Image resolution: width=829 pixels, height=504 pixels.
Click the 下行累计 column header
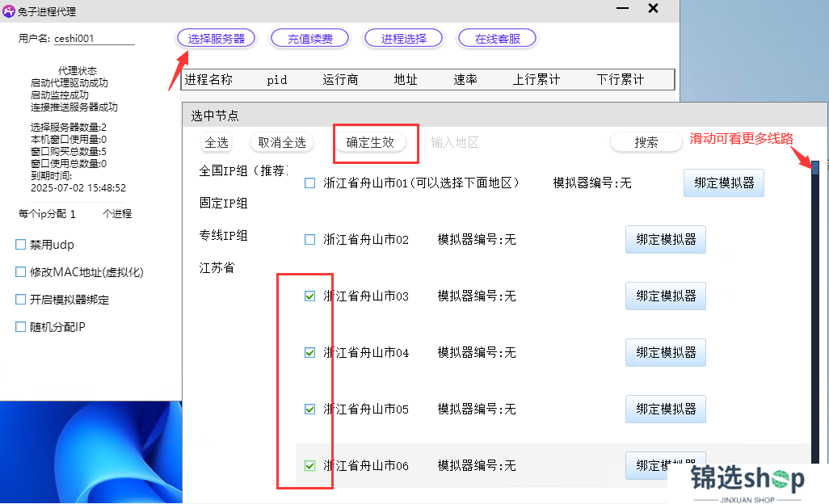pyautogui.click(x=621, y=80)
